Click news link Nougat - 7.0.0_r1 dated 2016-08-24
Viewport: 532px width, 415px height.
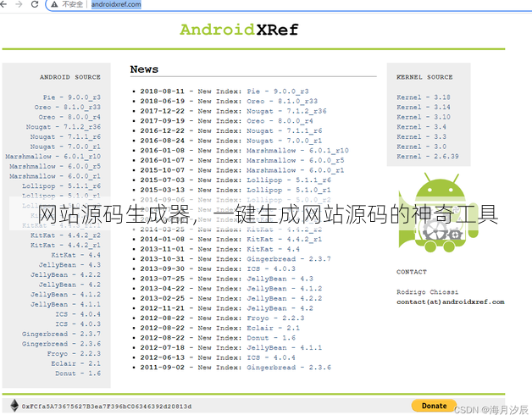point(284,140)
